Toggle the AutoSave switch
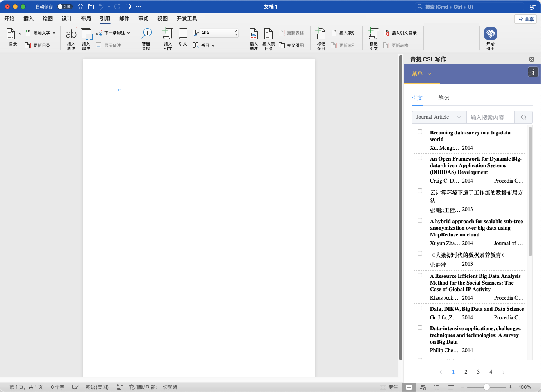Image resolution: width=541 pixels, height=392 pixels. coord(64,7)
